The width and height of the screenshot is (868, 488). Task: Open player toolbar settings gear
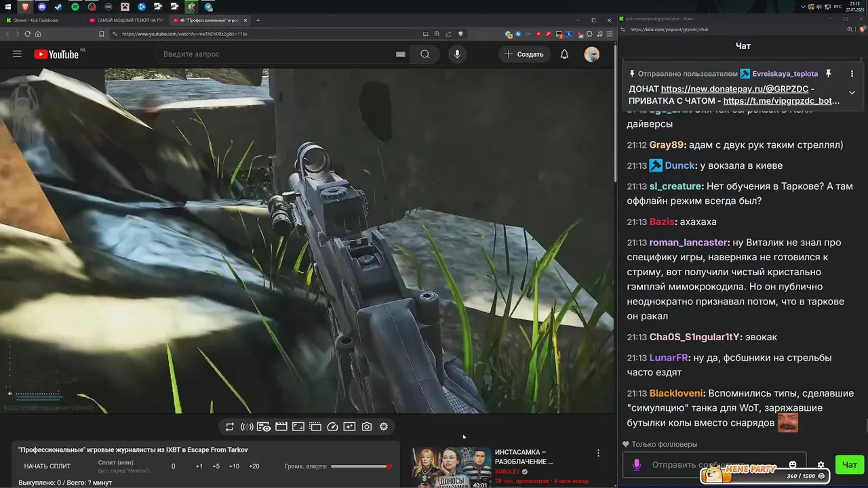pos(384,426)
